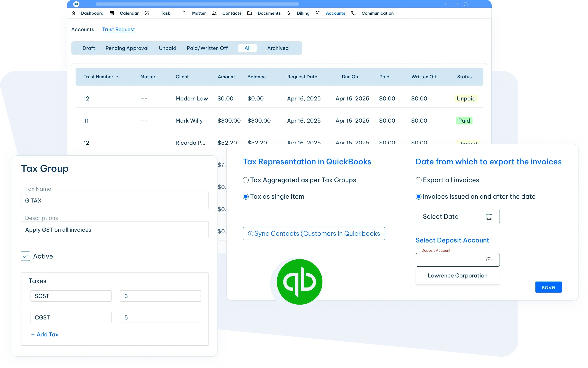The width and height of the screenshot is (588, 368).
Task: Open the Communication menu
Action: pos(377,13)
